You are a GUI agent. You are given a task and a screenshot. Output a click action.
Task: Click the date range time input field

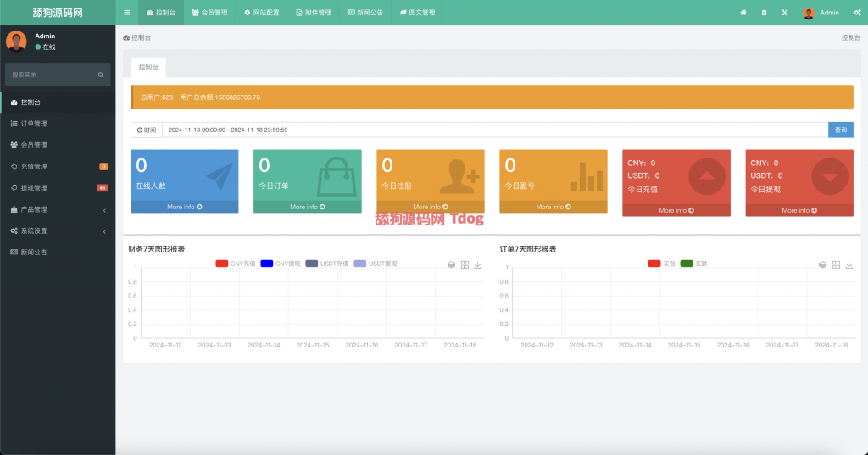click(492, 130)
